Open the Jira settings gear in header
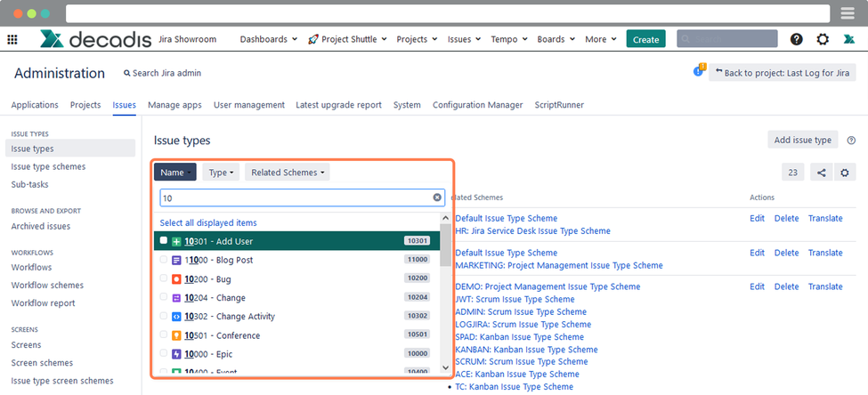This screenshot has height=395, width=868. [823, 39]
